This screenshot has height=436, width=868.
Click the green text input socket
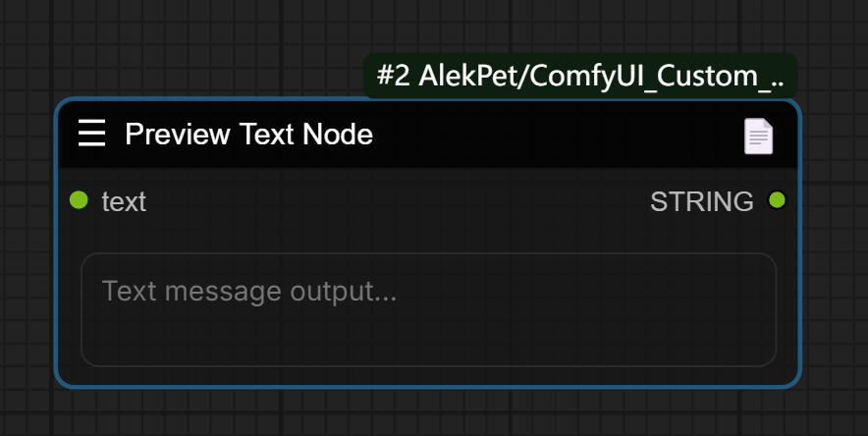(x=80, y=200)
